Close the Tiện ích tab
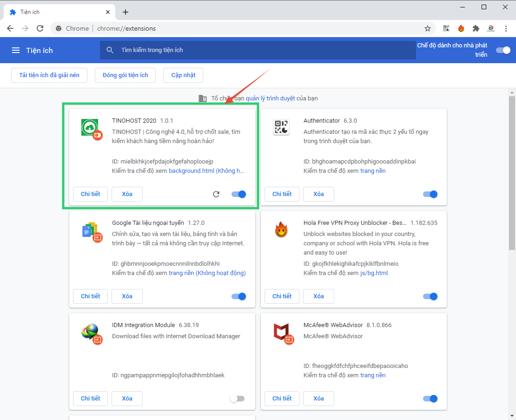Viewport: 516px width, 420px height. click(107, 12)
